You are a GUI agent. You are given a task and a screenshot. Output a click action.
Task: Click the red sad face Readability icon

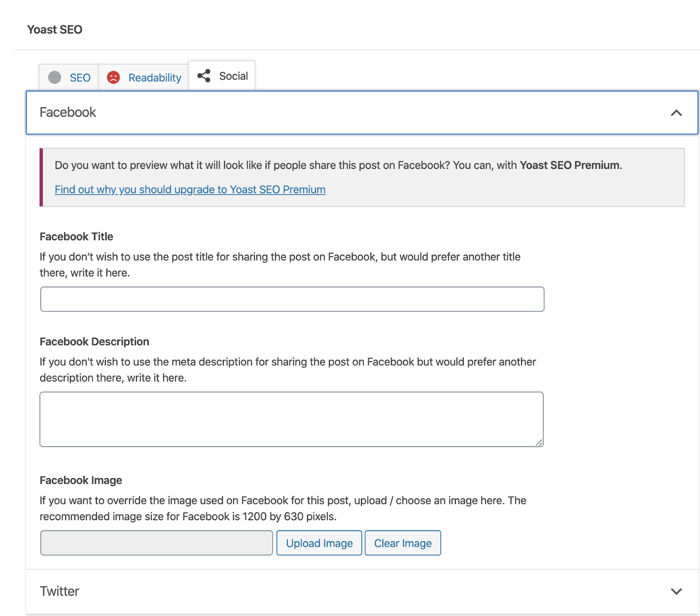[x=113, y=77]
